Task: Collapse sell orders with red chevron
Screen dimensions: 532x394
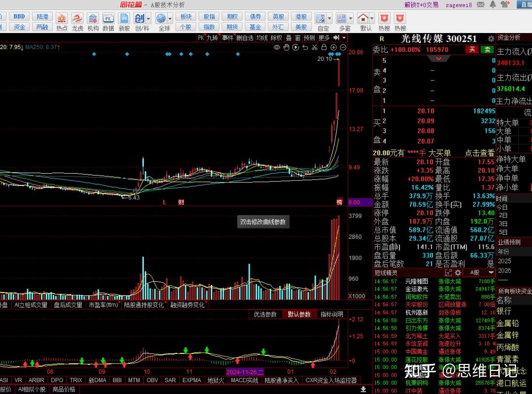Action: (x=439, y=59)
